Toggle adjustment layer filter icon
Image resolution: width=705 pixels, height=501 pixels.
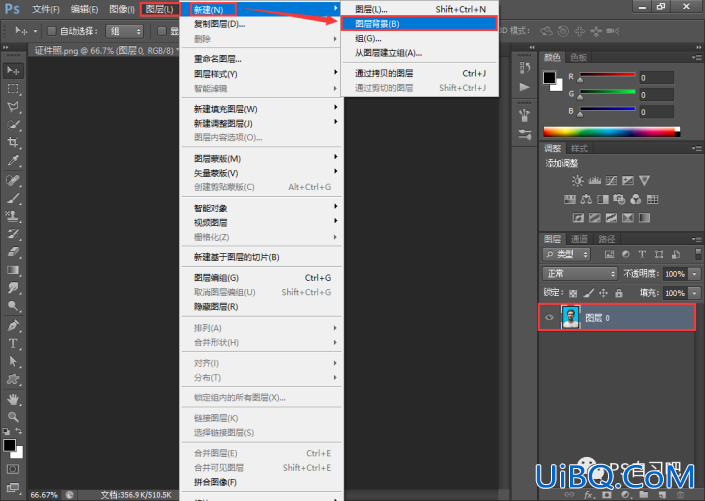click(625, 255)
